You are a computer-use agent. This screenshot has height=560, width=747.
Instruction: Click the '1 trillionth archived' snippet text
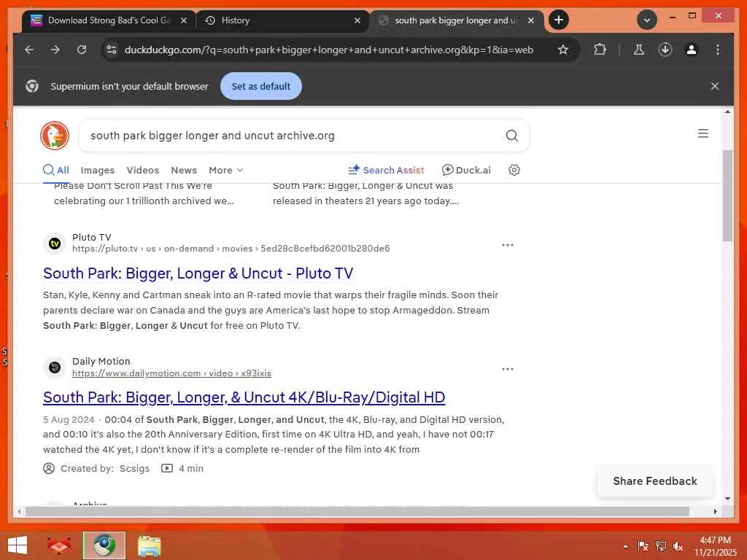click(x=144, y=201)
